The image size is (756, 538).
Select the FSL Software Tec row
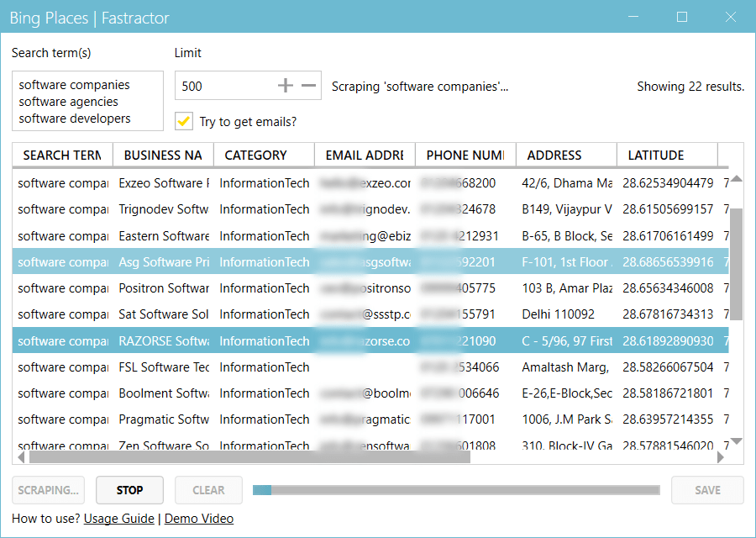pos(370,367)
